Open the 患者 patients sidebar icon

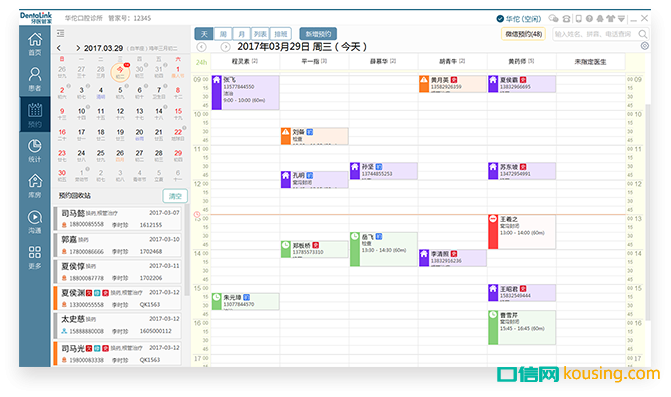(x=35, y=79)
